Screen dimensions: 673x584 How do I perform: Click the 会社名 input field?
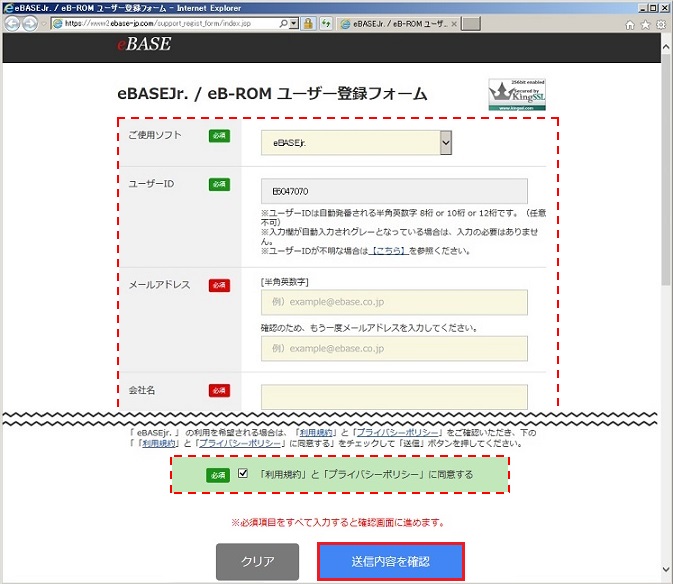394,396
